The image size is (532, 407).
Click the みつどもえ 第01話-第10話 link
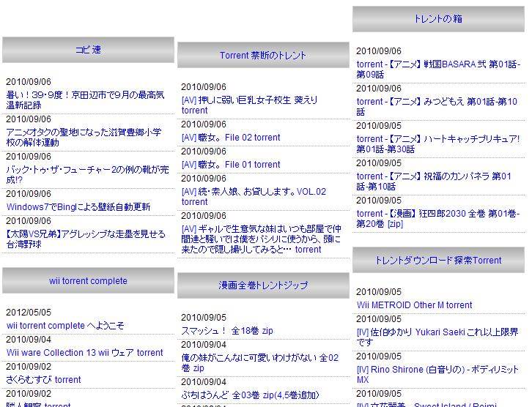[x=436, y=107]
